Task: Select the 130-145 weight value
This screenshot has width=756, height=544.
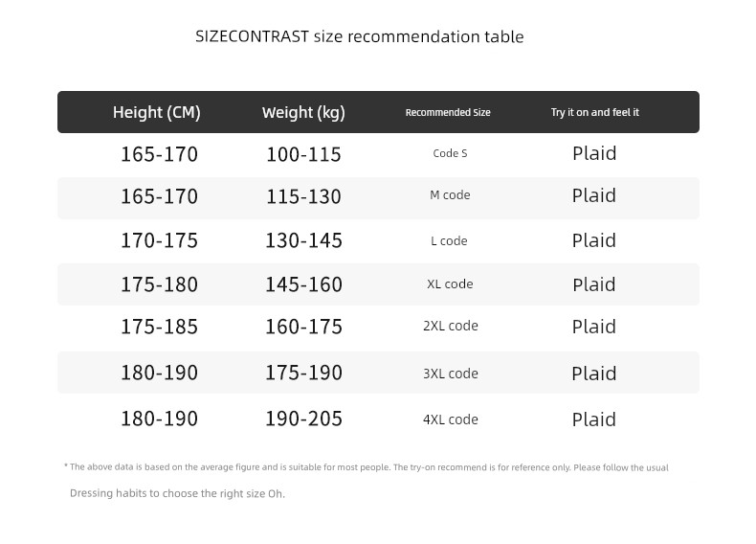Action: (303, 240)
